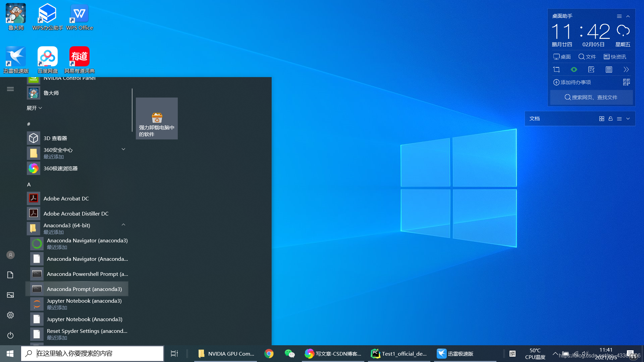Switch to PyCharm Test1_official_de... window

click(x=399, y=354)
